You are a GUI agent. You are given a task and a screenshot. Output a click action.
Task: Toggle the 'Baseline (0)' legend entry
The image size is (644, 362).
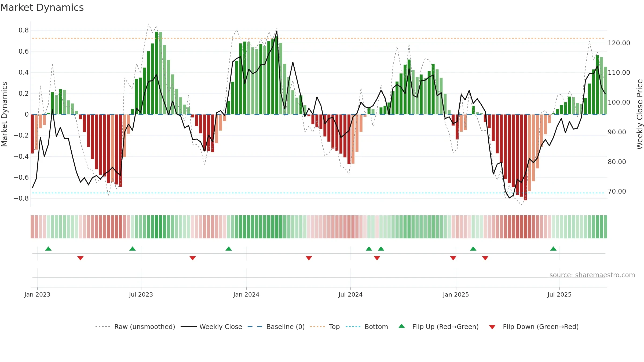pos(286,327)
